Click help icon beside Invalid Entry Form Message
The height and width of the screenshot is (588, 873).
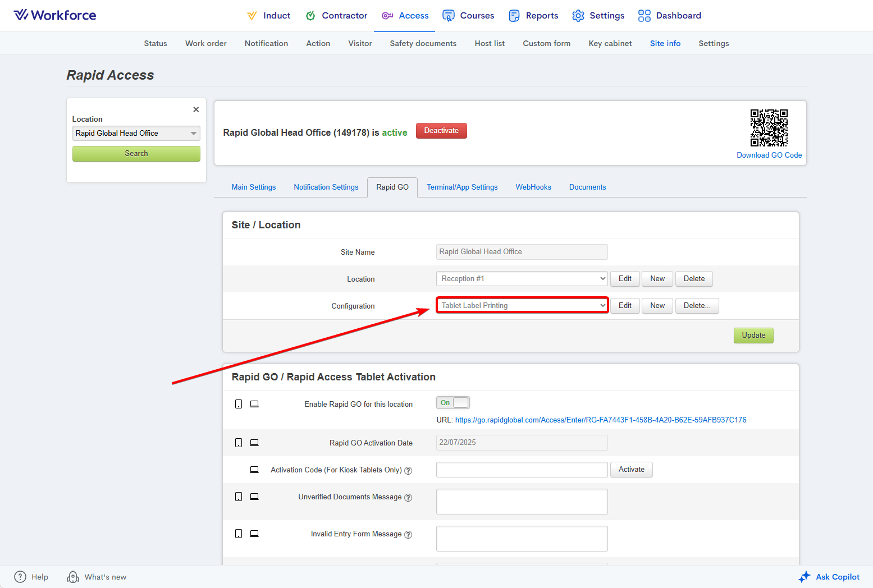click(x=408, y=535)
